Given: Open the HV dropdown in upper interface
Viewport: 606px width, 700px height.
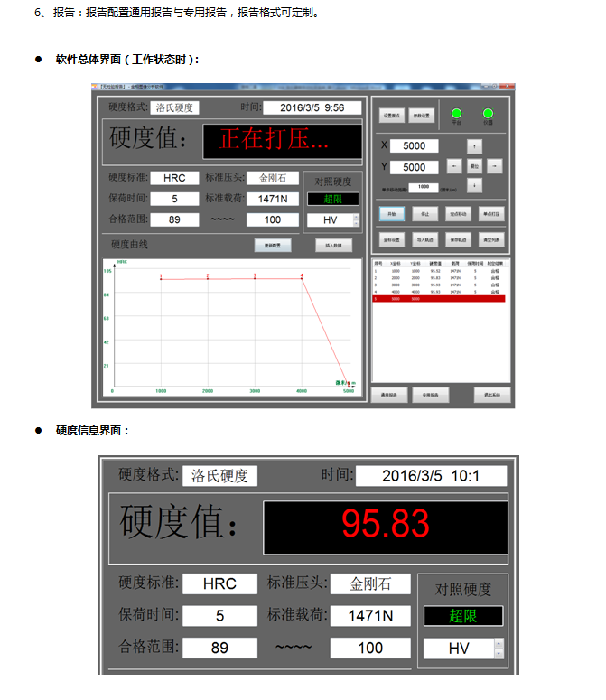Looking at the screenshot, I should [x=332, y=220].
